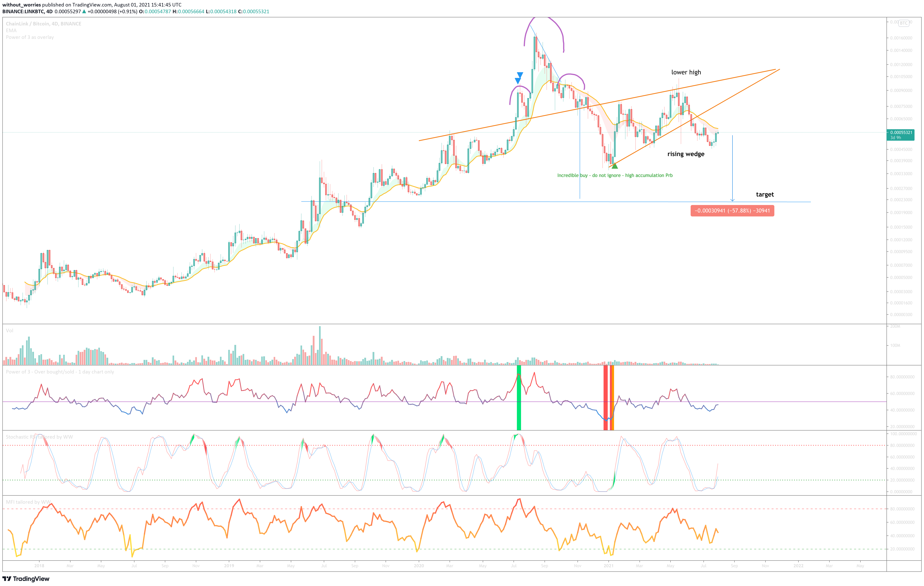Select the 'target' text annotation
This screenshot has height=586, width=924.
(x=765, y=194)
